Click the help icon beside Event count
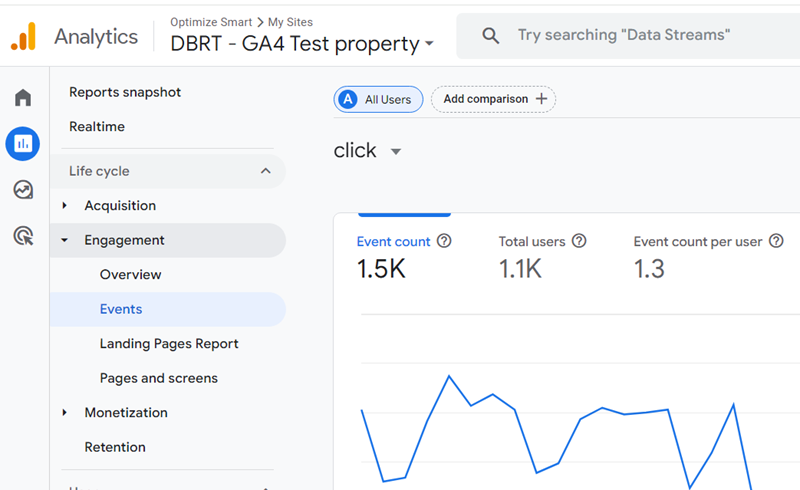Screen dimensions: 800x490 click(x=444, y=240)
